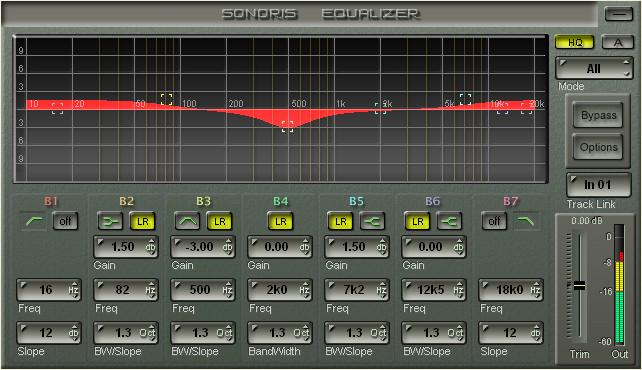Image resolution: width=642 pixels, height=370 pixels.
Task: Enable band B7 via its off button
Action: (494, 221)
